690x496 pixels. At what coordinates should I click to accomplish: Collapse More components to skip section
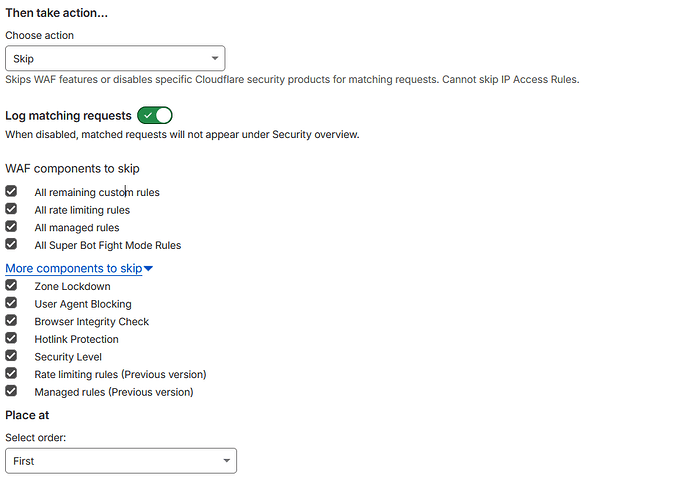tap(74, 268)
